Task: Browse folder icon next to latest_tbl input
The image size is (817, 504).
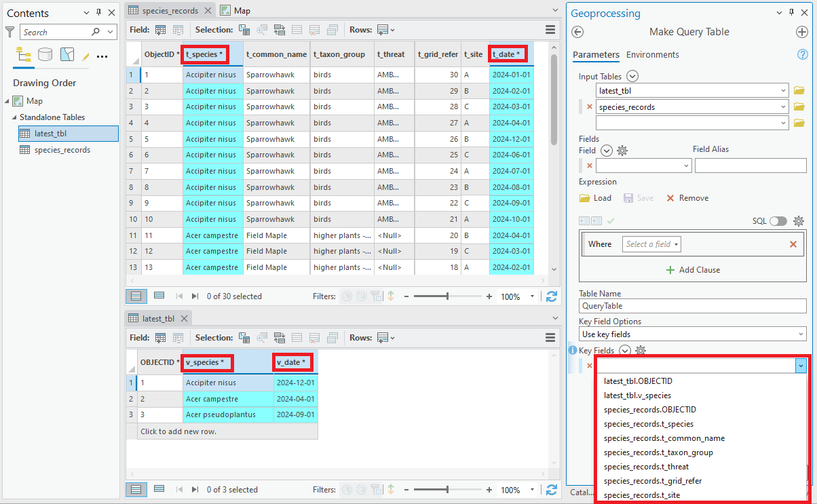Action: point(799,90)
